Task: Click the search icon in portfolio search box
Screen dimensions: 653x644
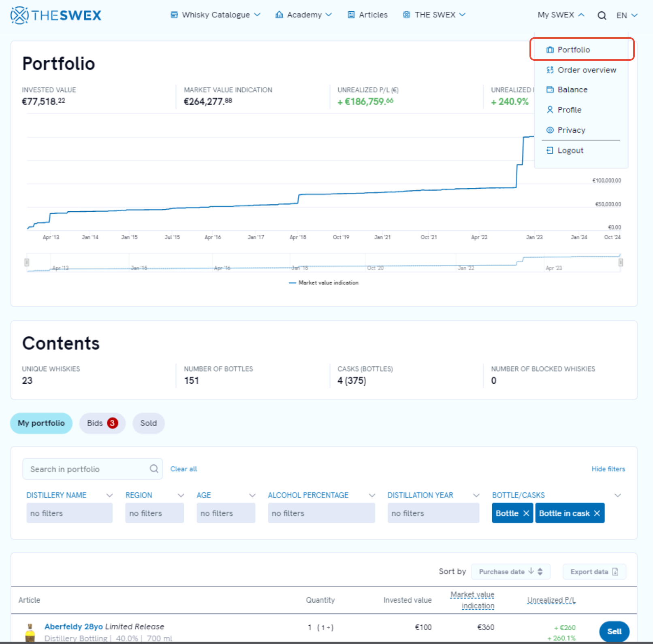Action: 154,469
